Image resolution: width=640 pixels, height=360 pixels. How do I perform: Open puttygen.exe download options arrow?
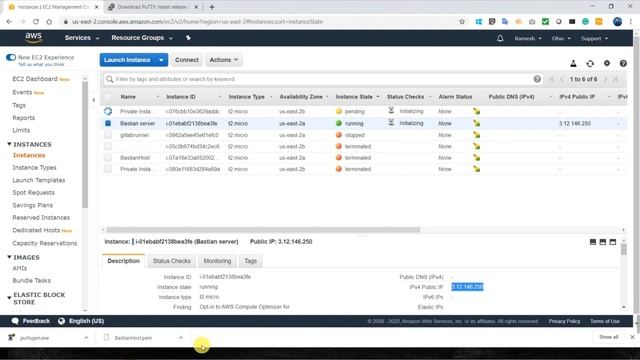[86, 338]
